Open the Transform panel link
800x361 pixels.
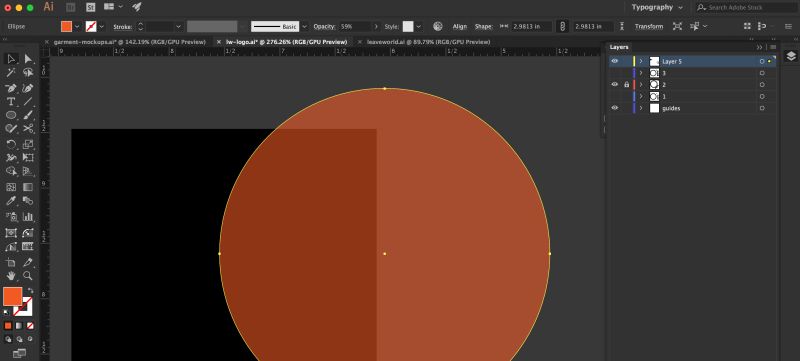649,27
